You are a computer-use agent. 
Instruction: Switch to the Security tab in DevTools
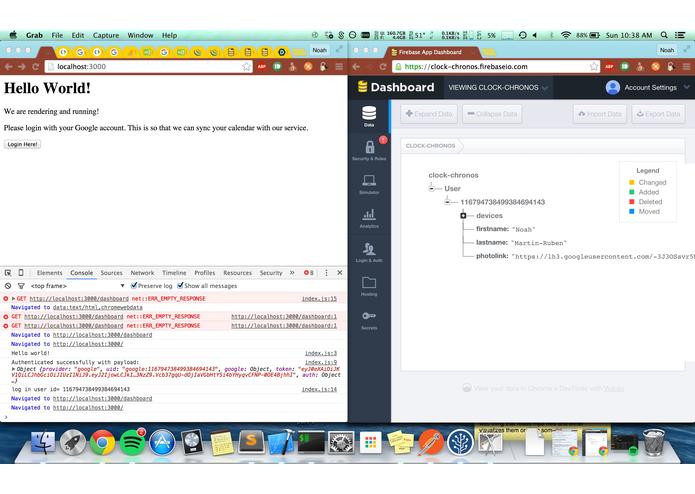click(271, 273)
